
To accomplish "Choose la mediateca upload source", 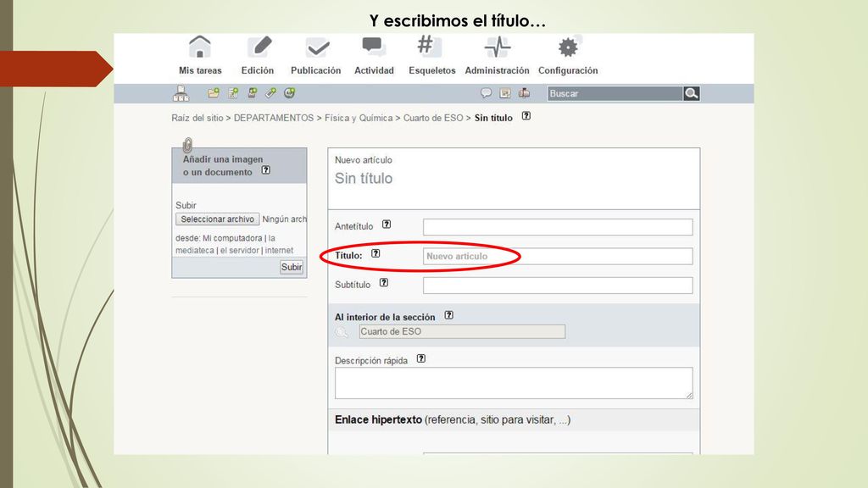I will pyautogui.click(x=194, y=250).
